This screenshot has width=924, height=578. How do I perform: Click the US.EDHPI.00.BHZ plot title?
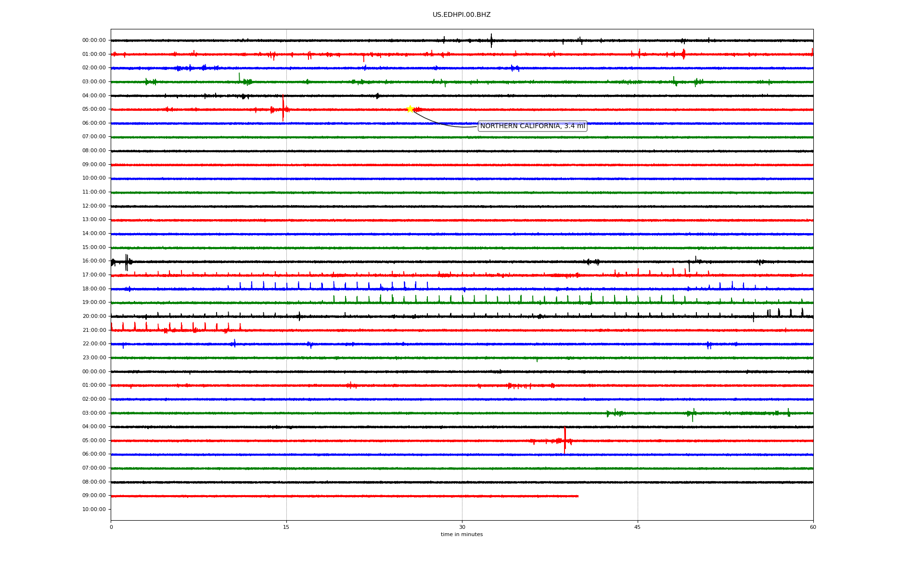(462, 15)
